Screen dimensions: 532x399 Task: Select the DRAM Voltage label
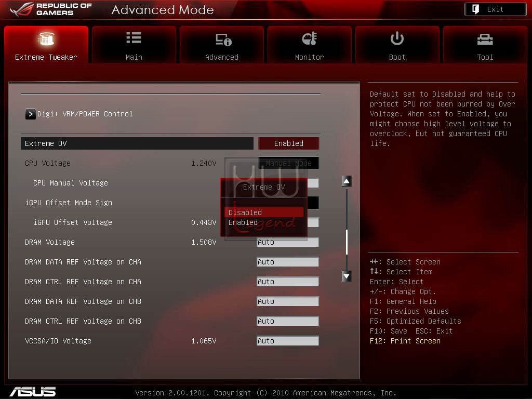[x=50, y=242]
